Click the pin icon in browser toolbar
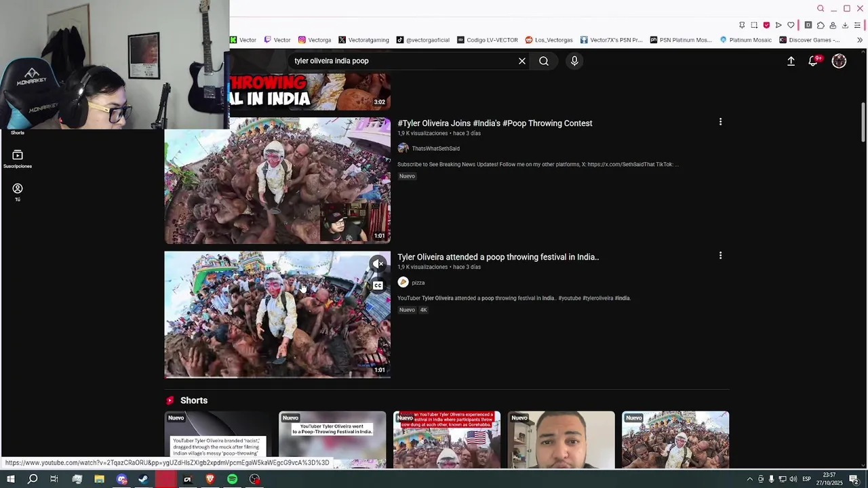 pos(742,25)
